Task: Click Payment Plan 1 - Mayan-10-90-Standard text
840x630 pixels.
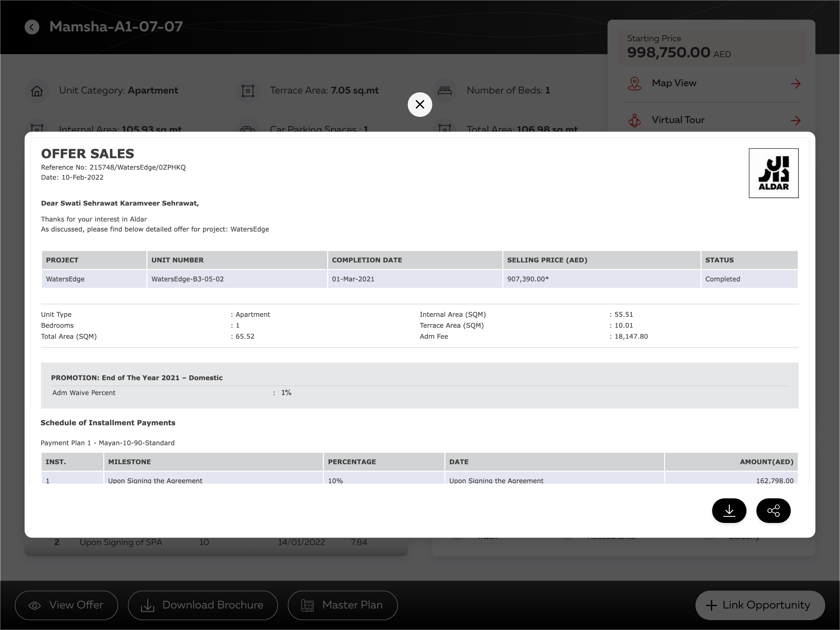Action: coord(108,443)
